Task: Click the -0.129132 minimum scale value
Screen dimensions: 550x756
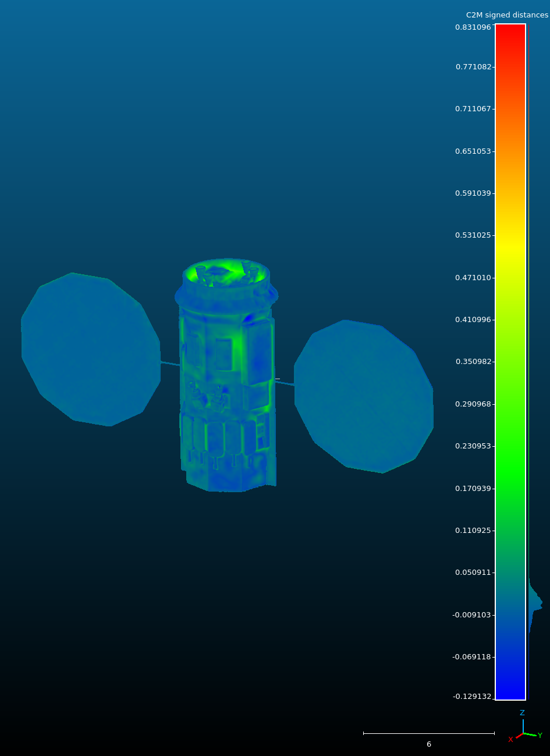Action: [x=471, y=697]
